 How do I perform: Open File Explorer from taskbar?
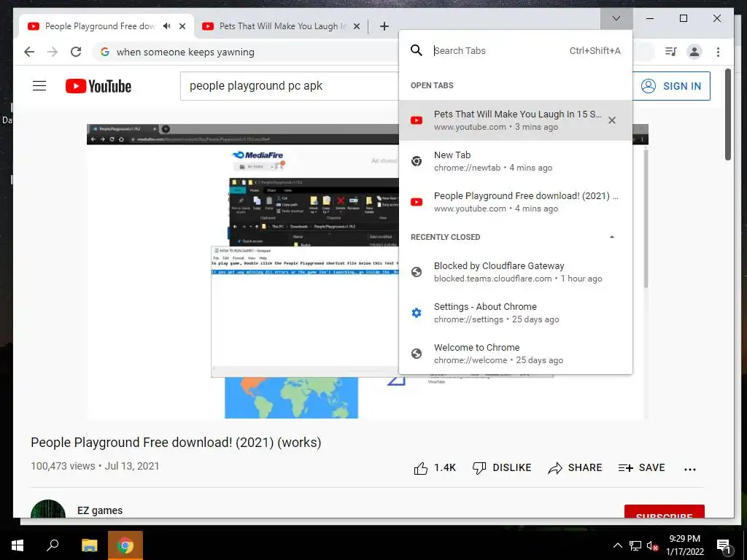(89, 545)
